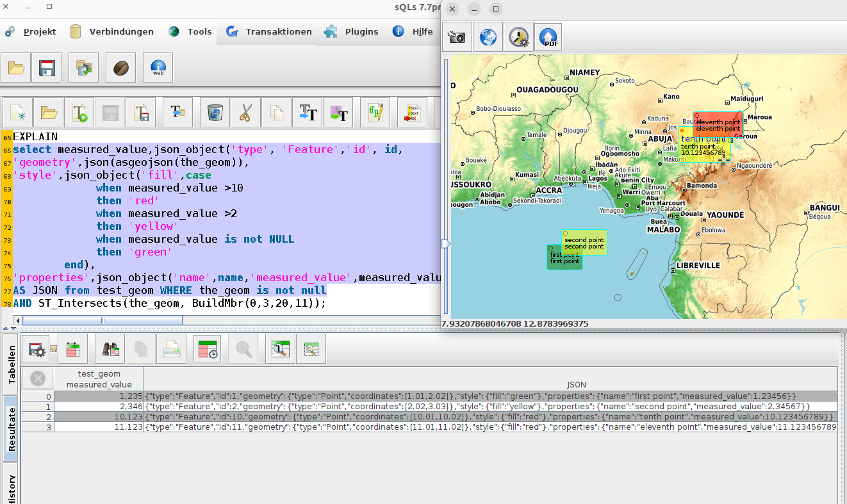Select the green 'first point' marker on the map

(564, 257)
